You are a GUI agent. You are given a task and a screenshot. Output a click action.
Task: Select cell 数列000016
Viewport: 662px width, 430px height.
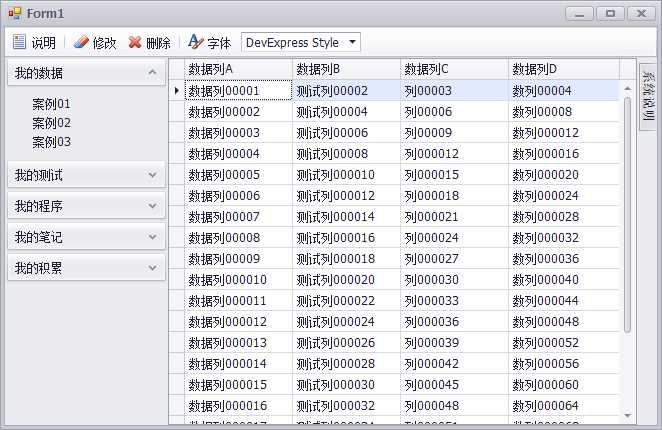click(x=564, y=153)
